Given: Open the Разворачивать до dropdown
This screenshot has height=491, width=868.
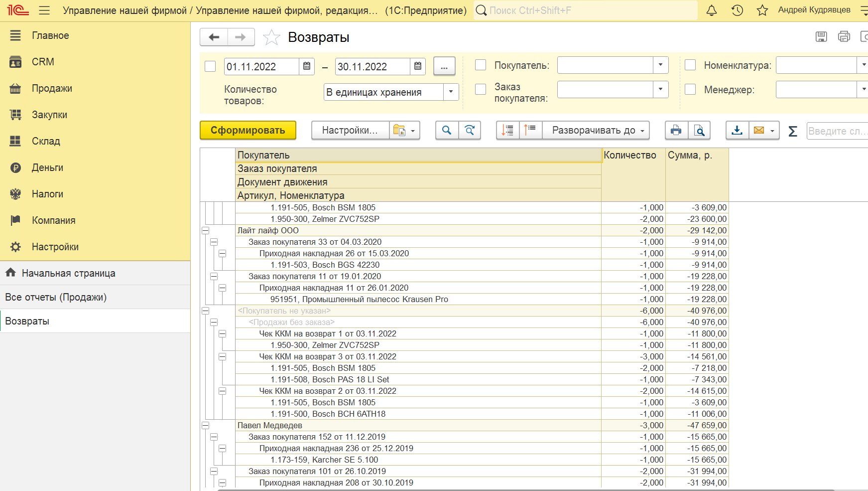Looking at the screenshot, I should coord(596,130).
